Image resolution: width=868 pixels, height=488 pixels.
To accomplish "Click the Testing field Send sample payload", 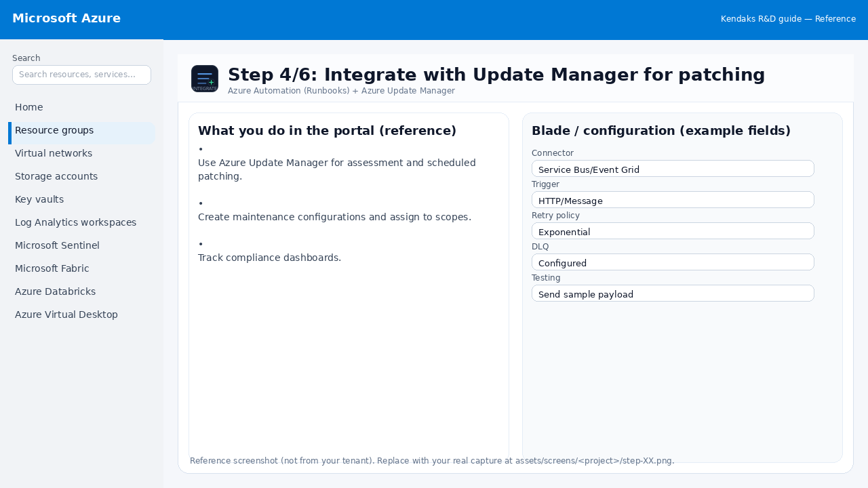I will (x=673, y=293).
